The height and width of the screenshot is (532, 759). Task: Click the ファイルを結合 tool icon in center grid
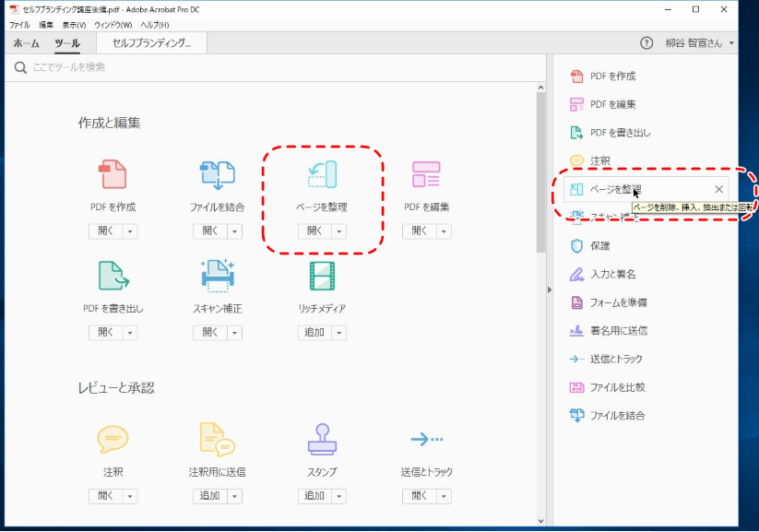click(x=218, y=175)
